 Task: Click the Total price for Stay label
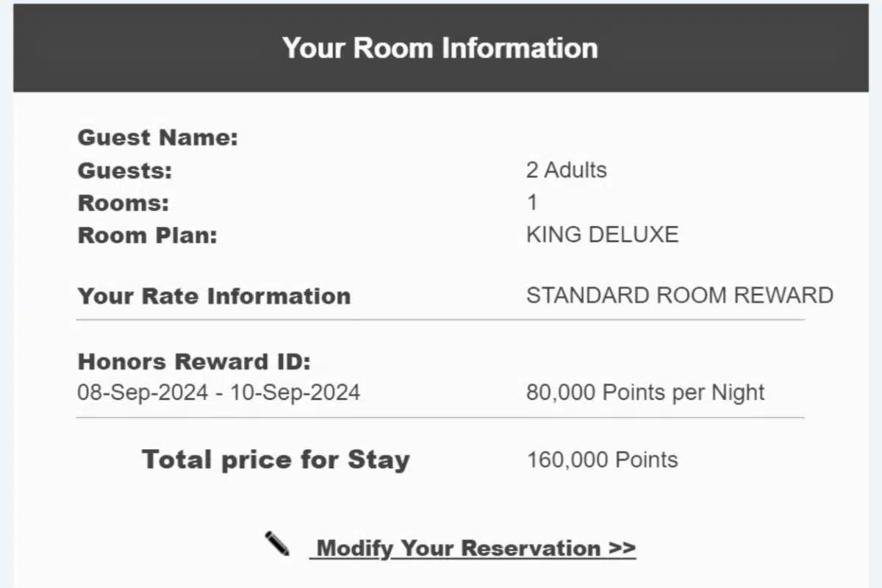276,459
